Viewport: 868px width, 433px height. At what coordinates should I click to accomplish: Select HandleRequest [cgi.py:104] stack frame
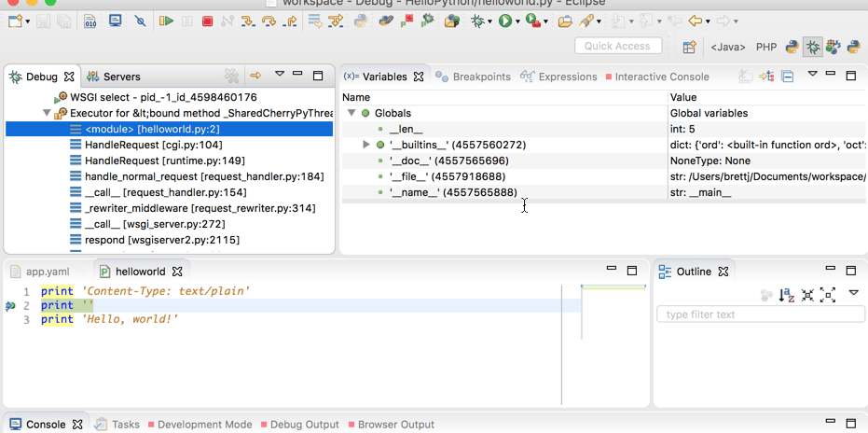point(153,145)
